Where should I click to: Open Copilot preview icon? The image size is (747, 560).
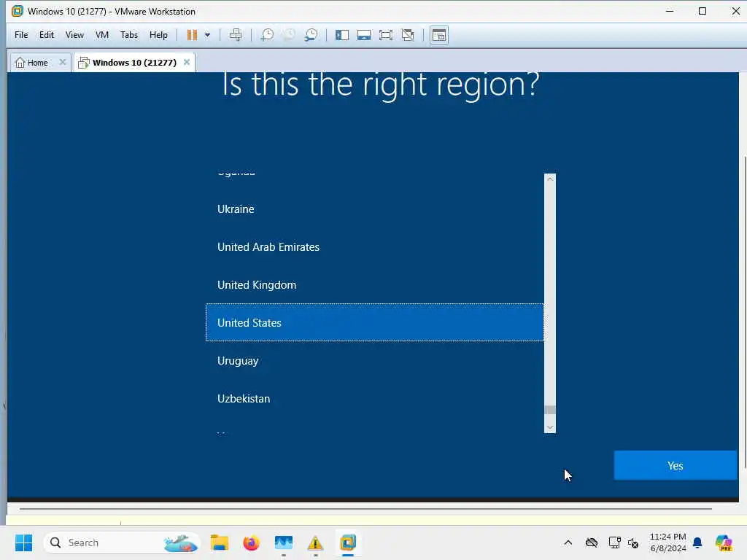[x=723, y=542]
